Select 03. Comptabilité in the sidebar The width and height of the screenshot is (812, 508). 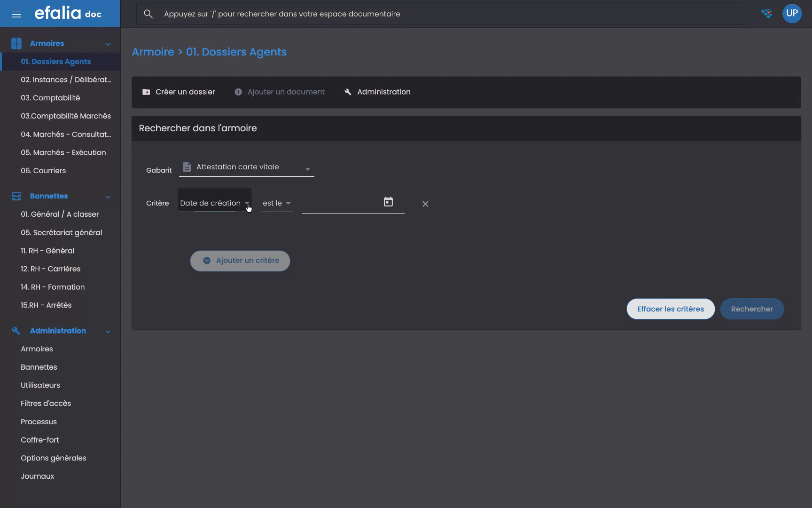51,97
